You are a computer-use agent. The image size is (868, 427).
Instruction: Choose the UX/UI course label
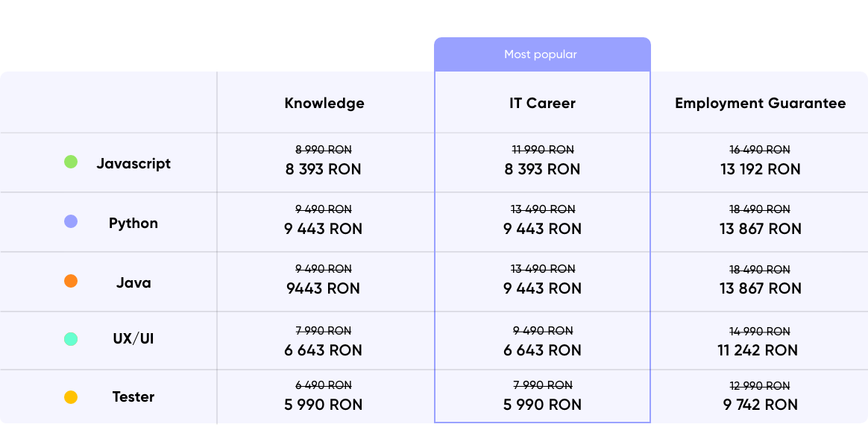133,339
